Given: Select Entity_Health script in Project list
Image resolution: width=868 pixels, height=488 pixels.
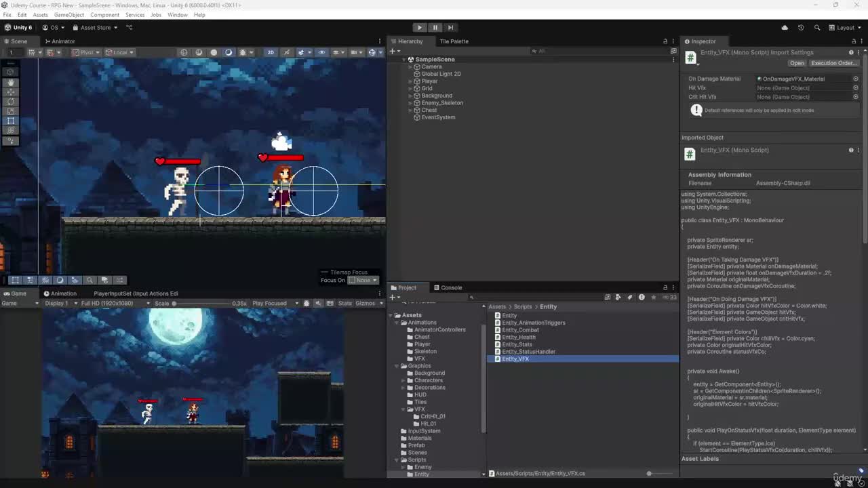Looking at the screenshot, I should tap(518, 337).
